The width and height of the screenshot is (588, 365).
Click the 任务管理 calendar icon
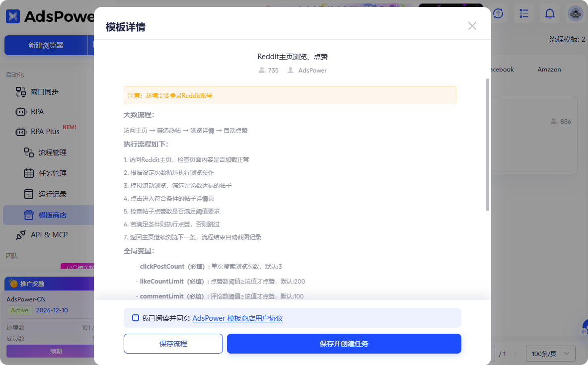pos(29,173)
